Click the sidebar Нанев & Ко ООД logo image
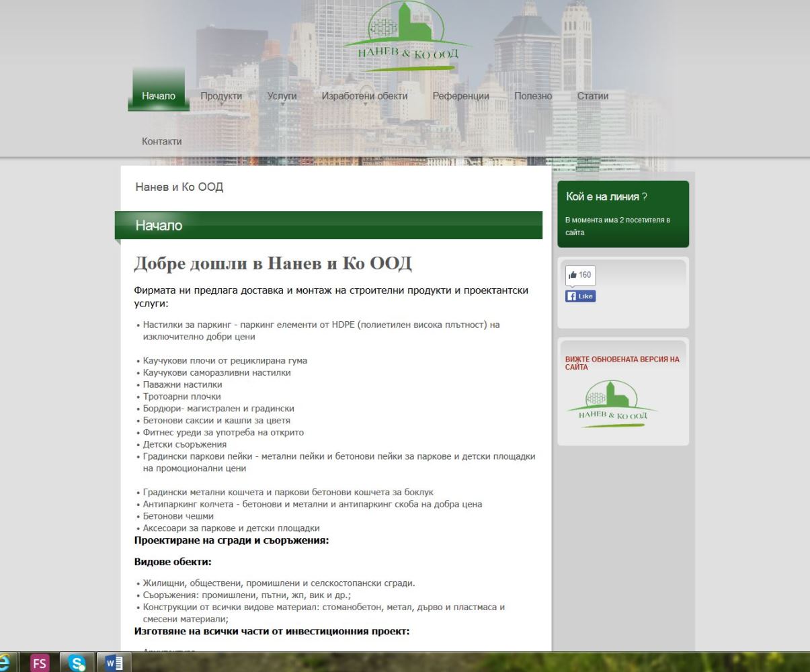 [612, 404]
